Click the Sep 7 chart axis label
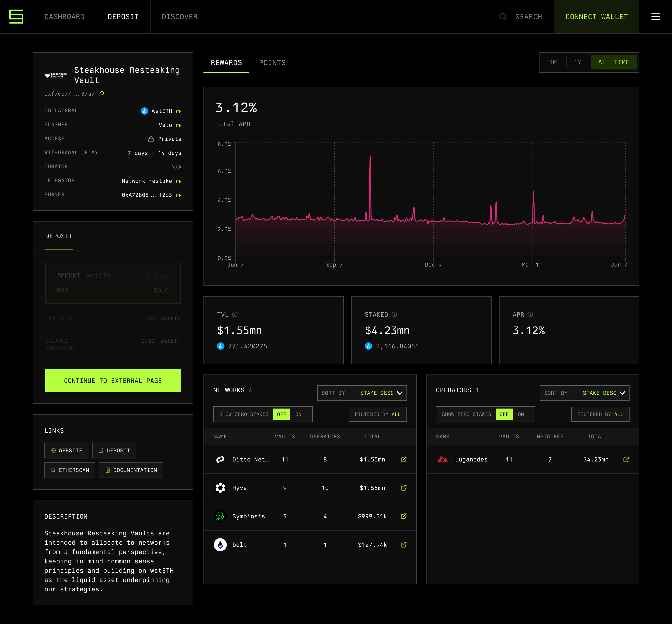The image size is (672, 624). pos(334,265)
